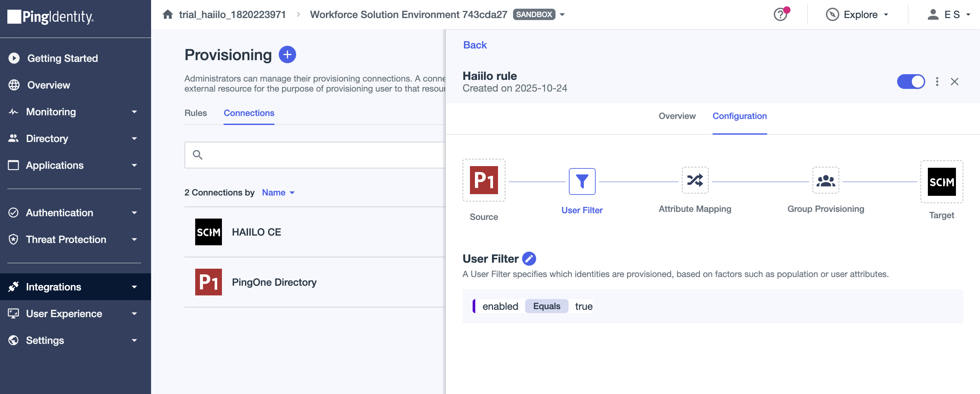Viewport: 980px width, 394px height.
Task: Click the Settings globe icon
Action: coord(13,340)
